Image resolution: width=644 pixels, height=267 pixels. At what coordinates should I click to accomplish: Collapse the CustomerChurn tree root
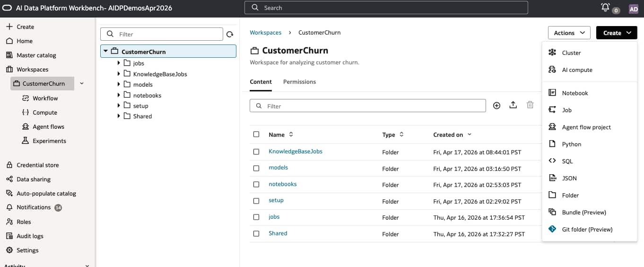click(106, 51)
